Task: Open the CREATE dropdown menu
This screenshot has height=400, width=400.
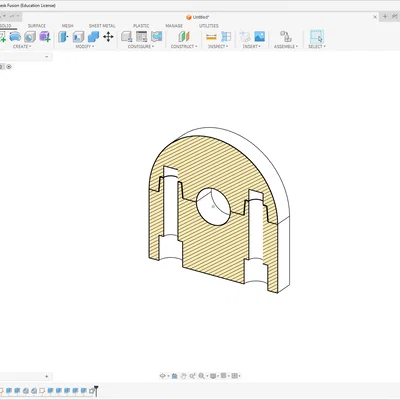Action: click(x=22, y=47)
